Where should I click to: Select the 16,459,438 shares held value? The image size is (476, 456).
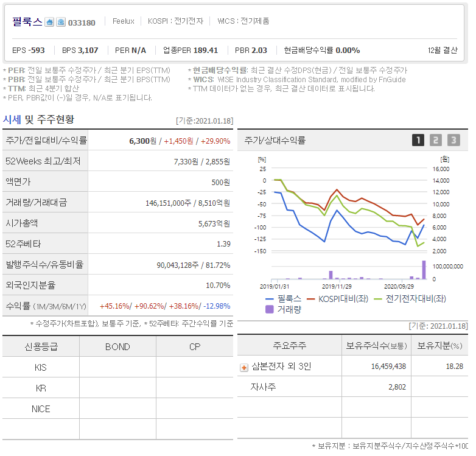(388, 367)
